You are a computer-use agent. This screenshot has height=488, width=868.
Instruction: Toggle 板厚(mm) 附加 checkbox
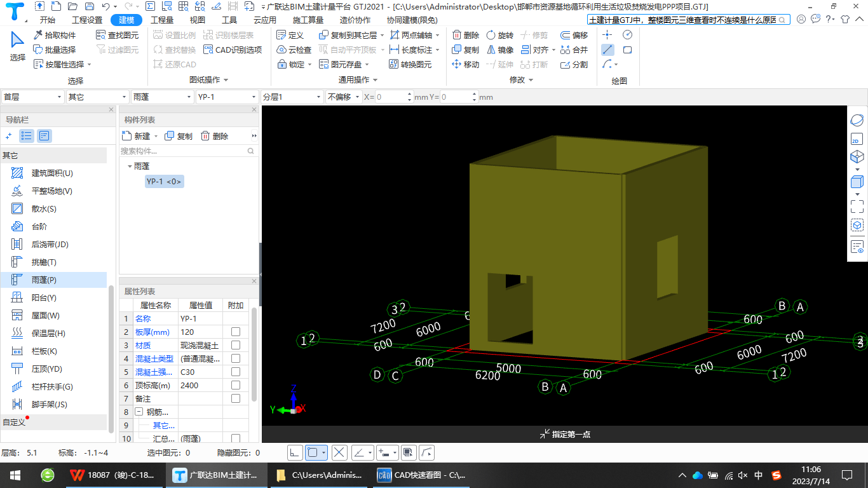pyautogui.click(x=236, y=332)
